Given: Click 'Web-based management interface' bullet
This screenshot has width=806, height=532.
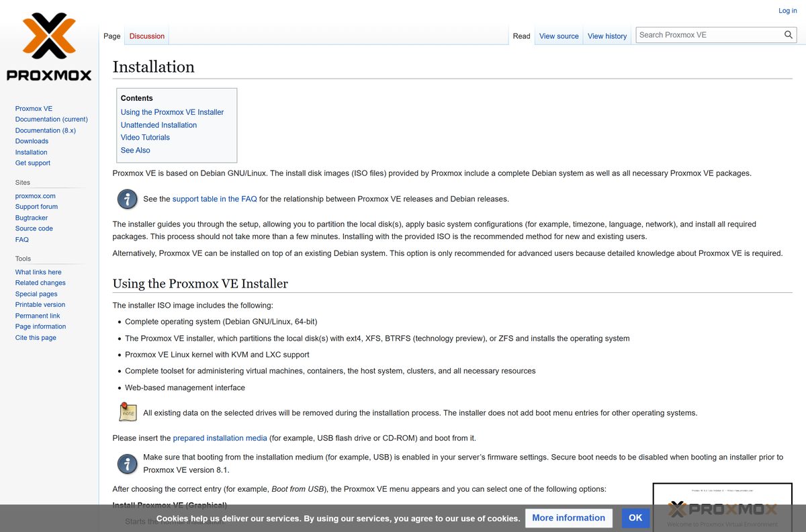Looking at the screenshot, I should 185,388.
